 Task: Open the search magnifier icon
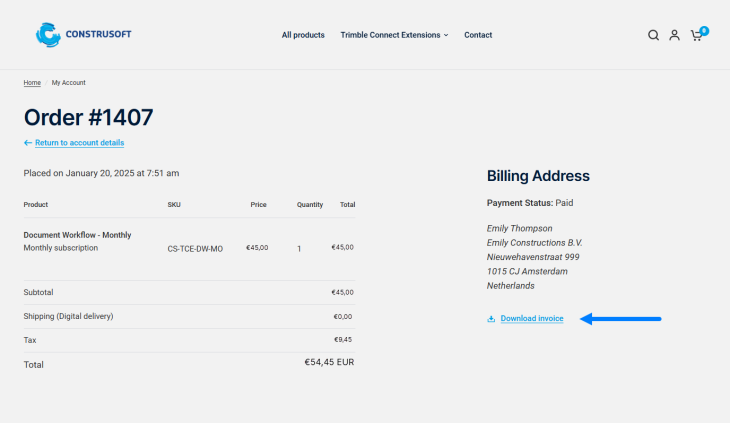click(x=653, y=35)
